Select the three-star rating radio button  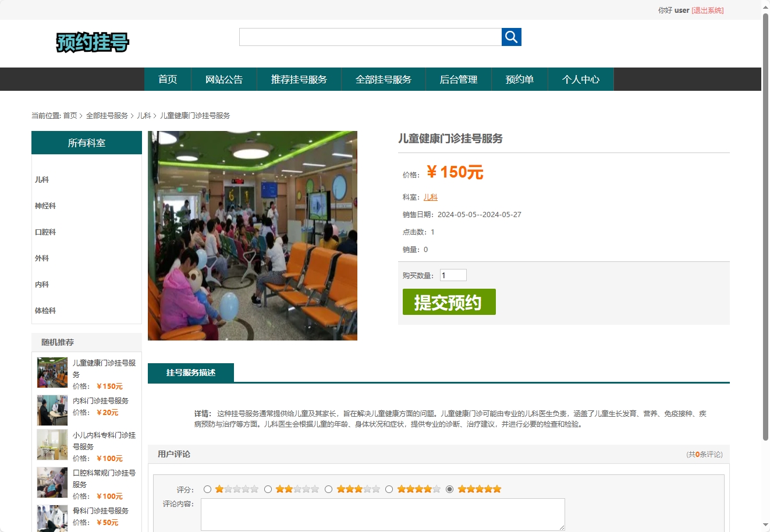(x=328, y=490)
